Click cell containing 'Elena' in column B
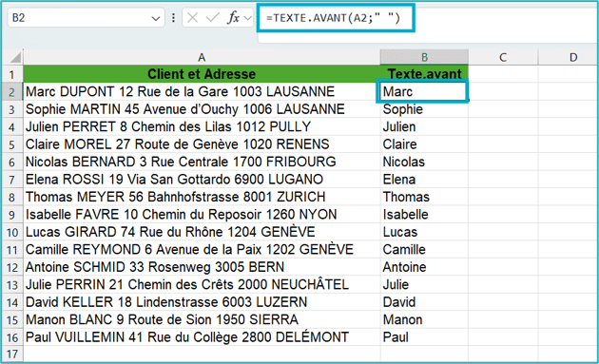This screenshot has width=599, height=364. [424, 180]
